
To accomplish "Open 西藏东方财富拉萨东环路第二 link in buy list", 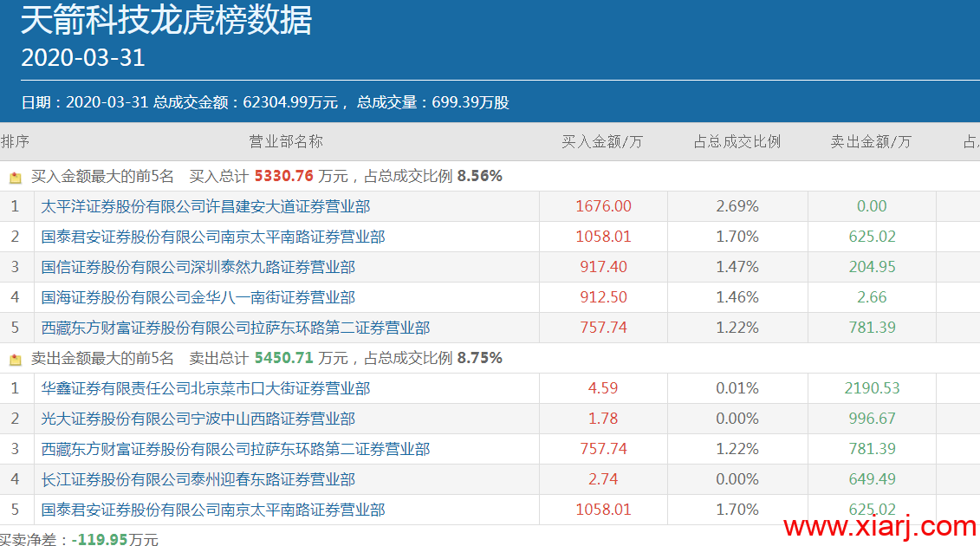I will click(x=236, y=328).
